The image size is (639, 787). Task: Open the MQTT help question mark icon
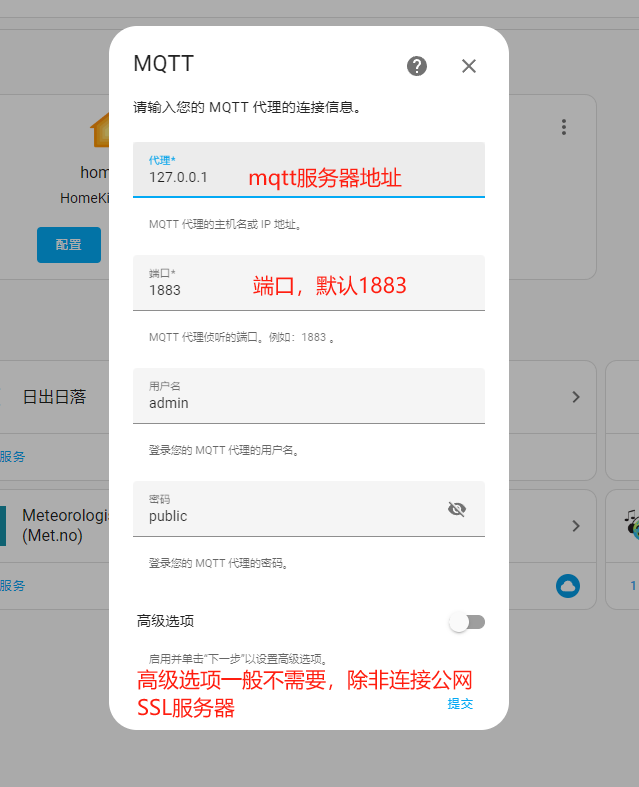[x=417, y=66]
